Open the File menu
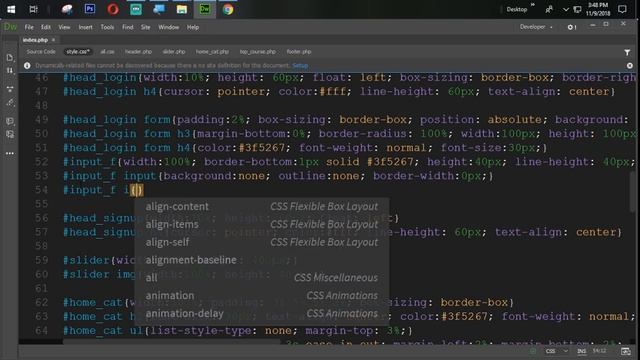Image resolution: width=640 pixels, height=360 pixels. click(x=29, y=27)
